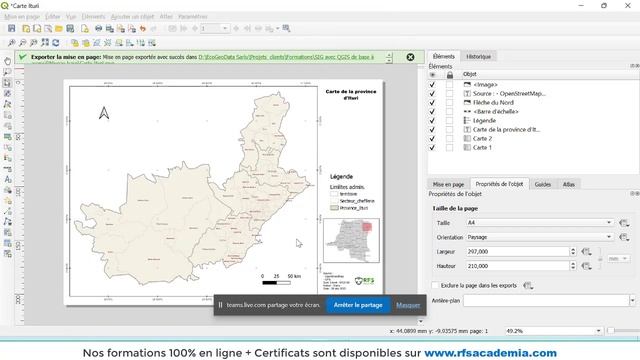Toggle visibility of Carte 2
Screen dimensions: 640x360
[432, 138]
